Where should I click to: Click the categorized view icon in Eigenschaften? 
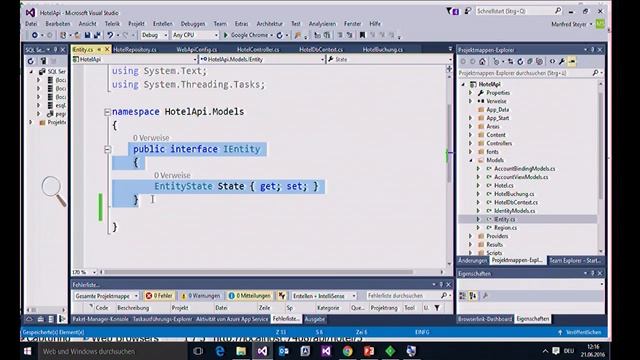(462, 296)
